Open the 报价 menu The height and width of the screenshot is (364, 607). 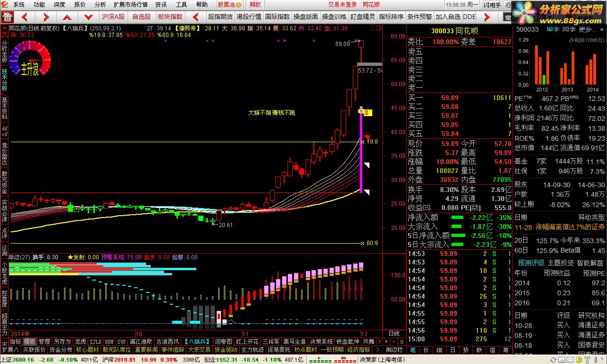point(80,5)
